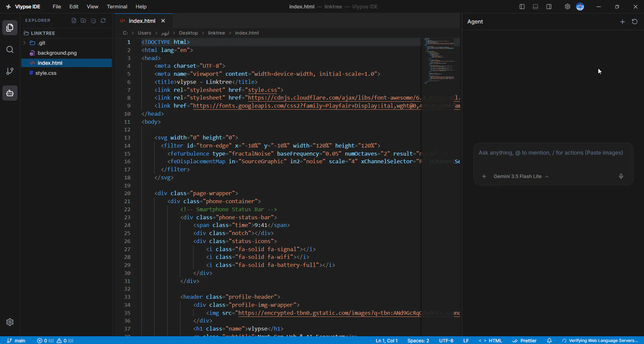The height and width of the screenshot is (344, 644).
Task: Click Desktop in the breadcrumb path
Action: coord(188,33)
